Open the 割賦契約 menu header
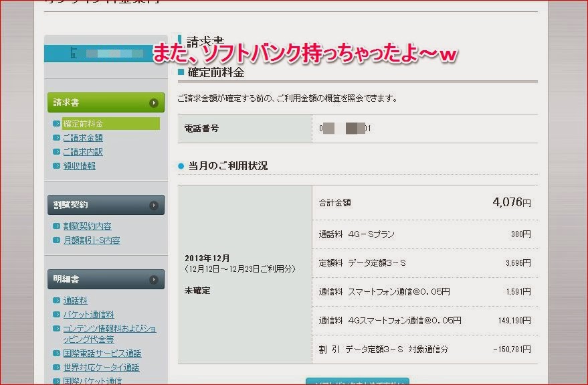The width and height of the screenshot is (588, 385). [106, 205]
